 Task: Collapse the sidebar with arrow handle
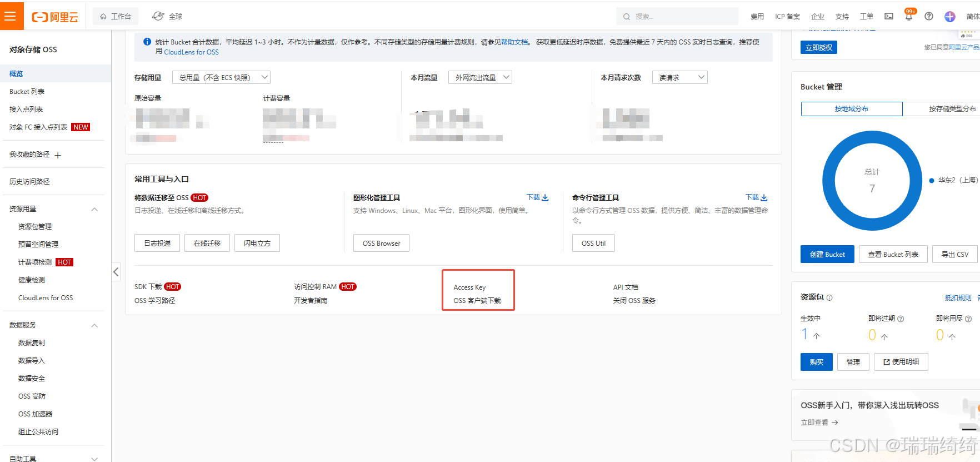[x=116, y=272]
